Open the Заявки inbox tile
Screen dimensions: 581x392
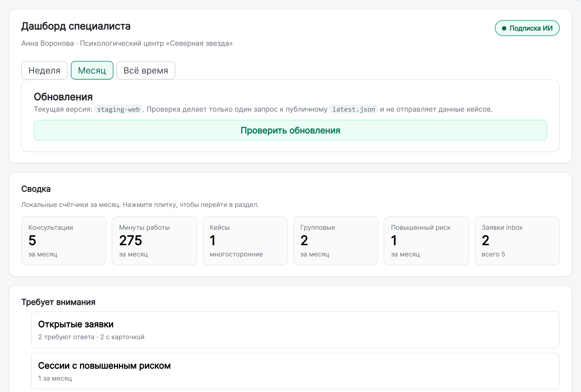pos(517,241)
